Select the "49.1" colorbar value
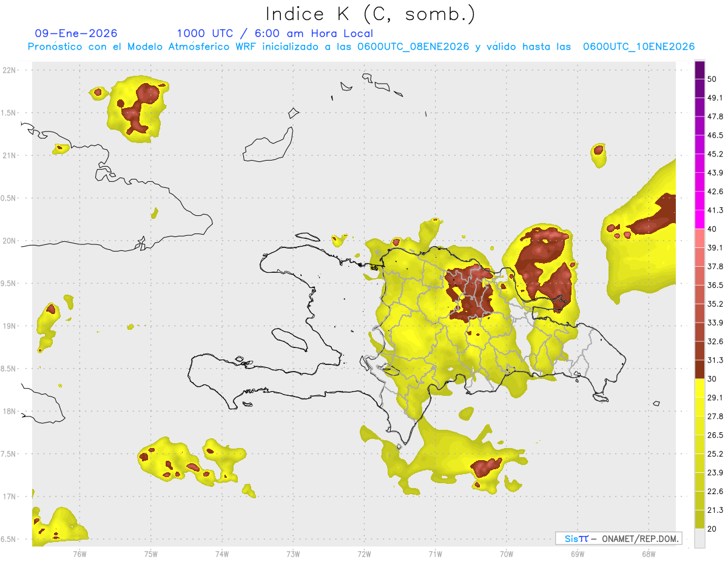728x562 pixels. (715, 98)
